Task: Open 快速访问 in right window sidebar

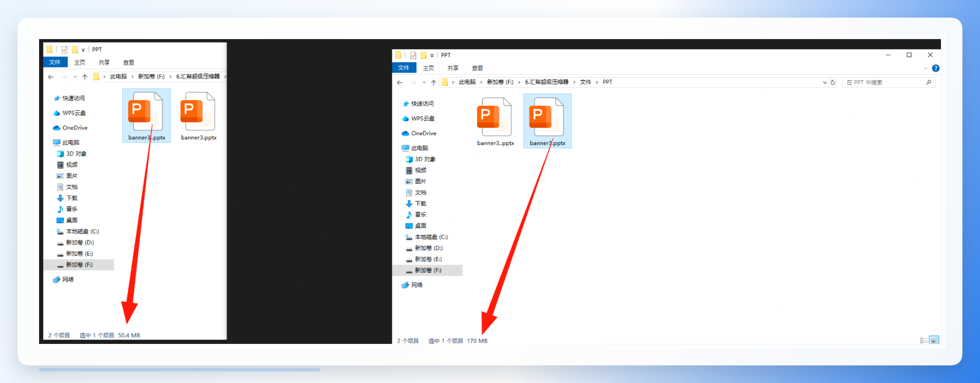Action: coord(418,104)
